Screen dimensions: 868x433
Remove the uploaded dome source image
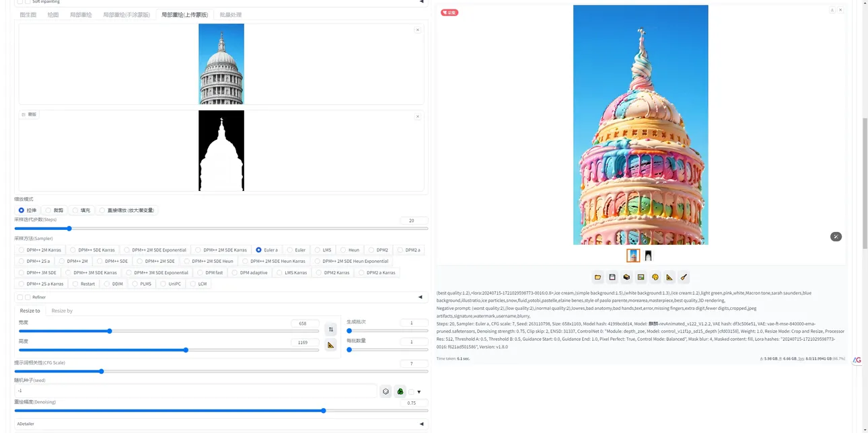click(x=417, y=30)
